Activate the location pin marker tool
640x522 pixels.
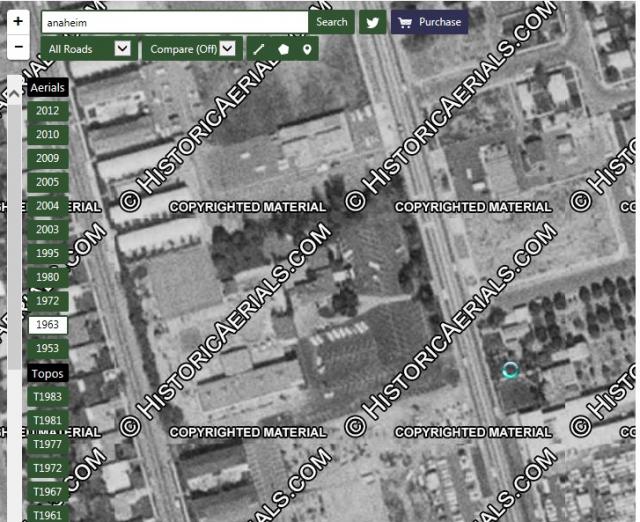pos(307,48)
